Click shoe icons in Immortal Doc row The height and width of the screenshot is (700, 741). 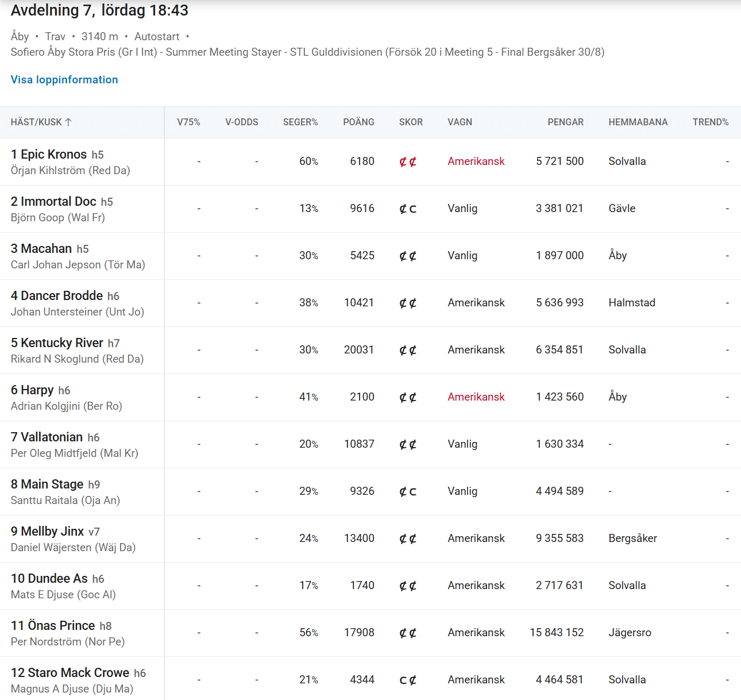[408, 209]
